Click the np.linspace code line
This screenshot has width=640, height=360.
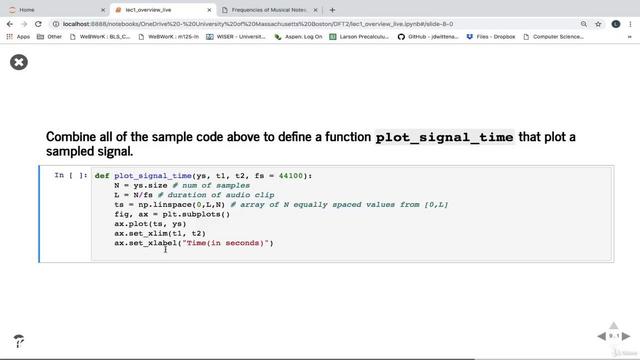[281, 204]
